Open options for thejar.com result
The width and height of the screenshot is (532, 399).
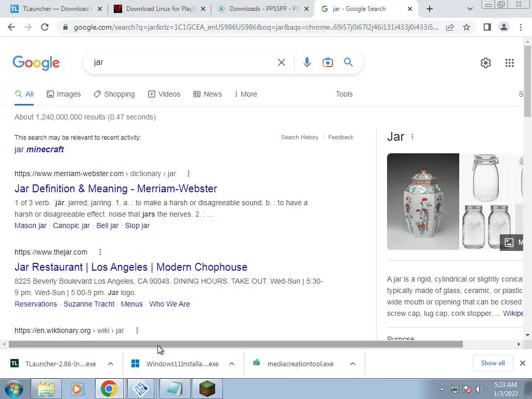[100, 252]
